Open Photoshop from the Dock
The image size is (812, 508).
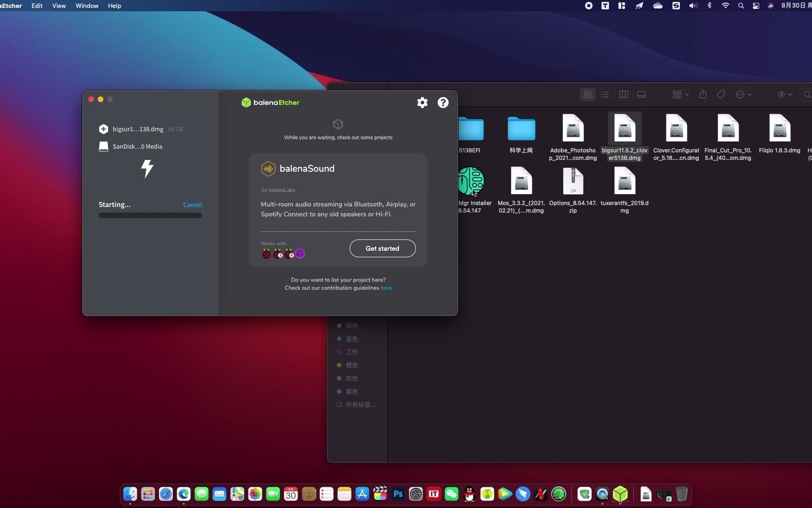(398, 494)
